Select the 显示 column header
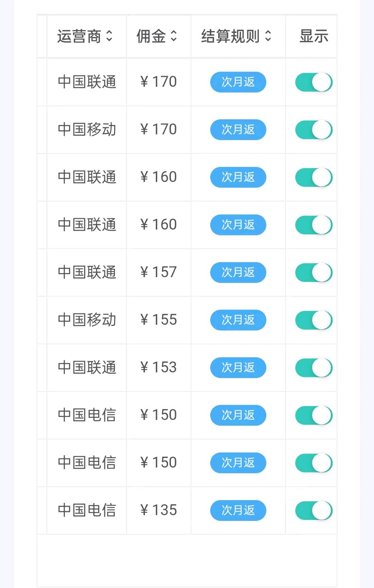Screen dimensions: 374x588 click(x=314, y=36)
